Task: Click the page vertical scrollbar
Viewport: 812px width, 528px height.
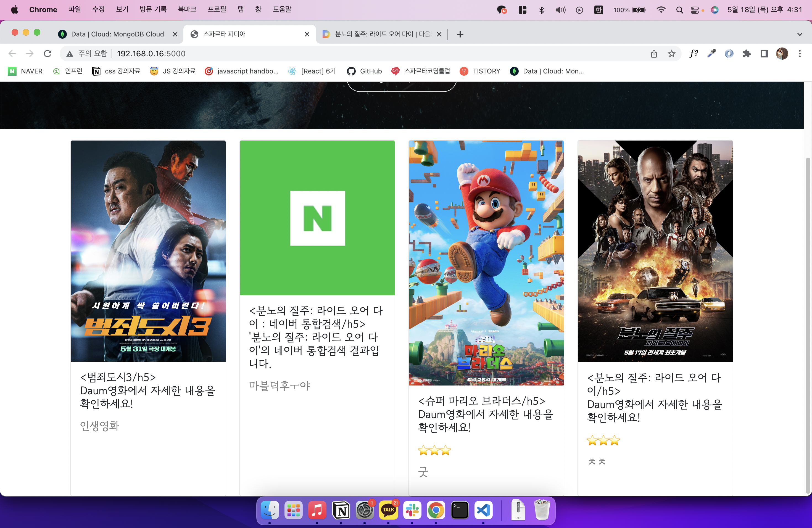Action: 808,326
